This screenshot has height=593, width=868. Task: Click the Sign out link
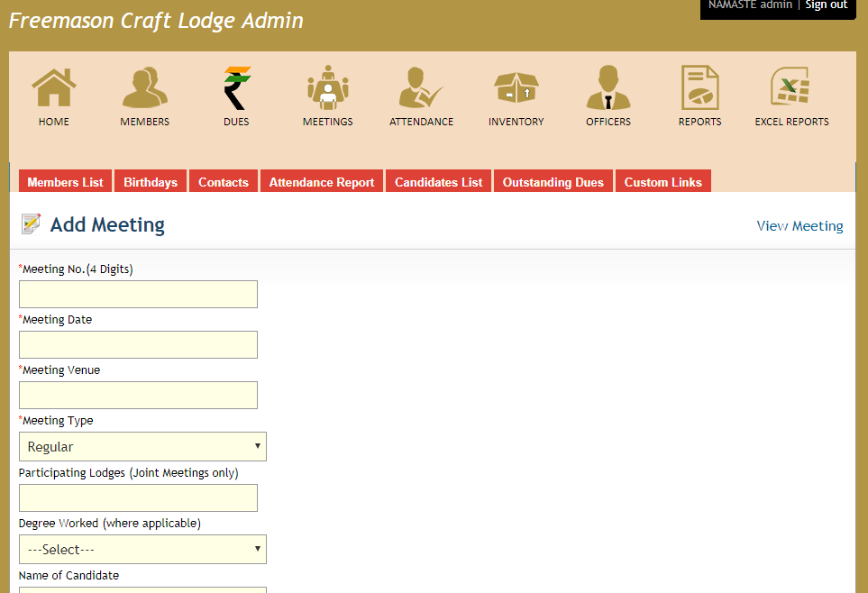[826, 5]
